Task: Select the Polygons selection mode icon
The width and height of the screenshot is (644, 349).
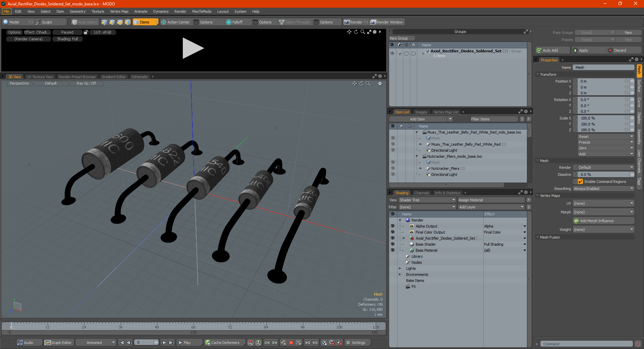Action: (120, 22)
